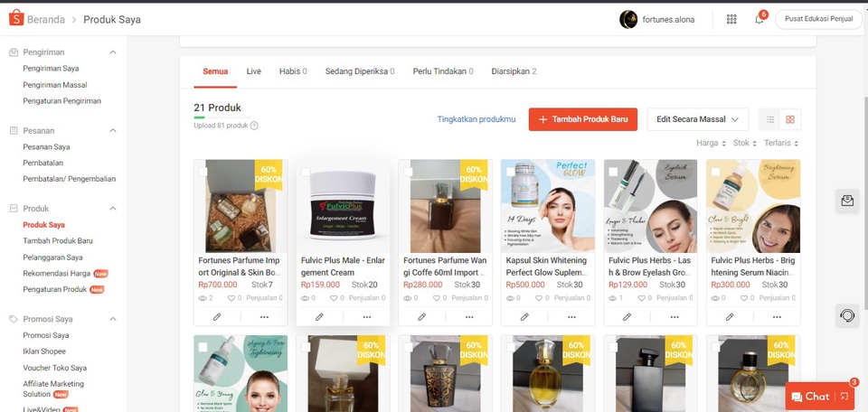868x412 pixels.
Task: Sort products by Stok
Action: click(x=744, y=144)
